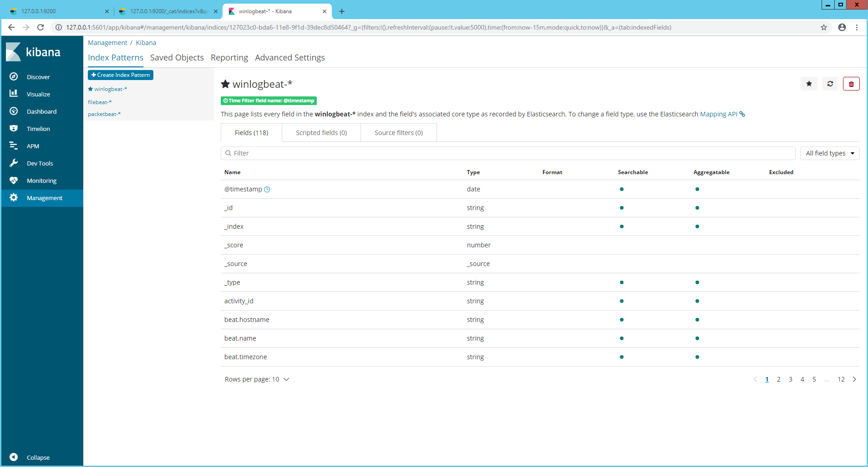Click the red delete index pattern button
The width and height of the screenshot is (868, 467).
tap(851, 84)
